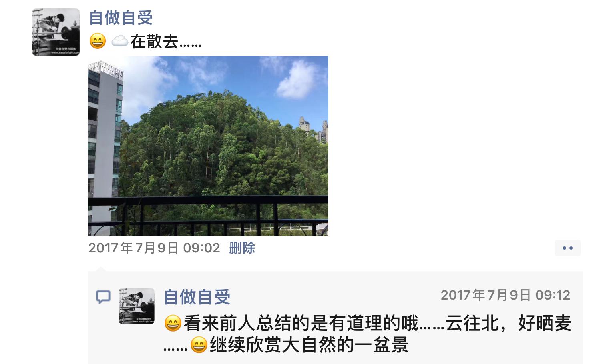The height and width of the screenshot is (364, 615).
Task: Open the two-dot like and comment menu
Action: [567, 248]
